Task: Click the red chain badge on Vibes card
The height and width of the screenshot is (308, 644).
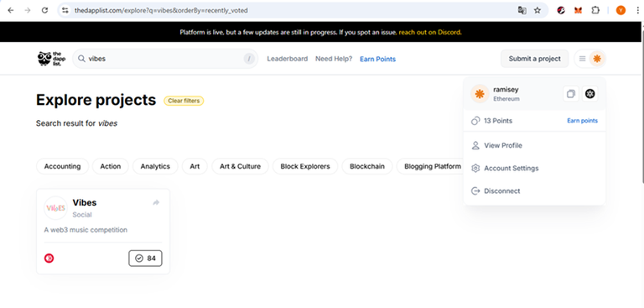Action: (49, 258)
